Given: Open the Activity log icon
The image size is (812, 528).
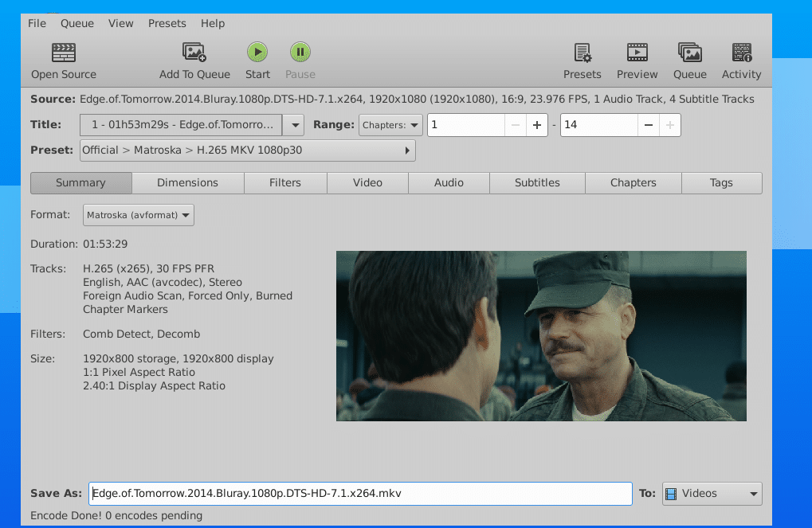Looking at the screenshot, I should click(x=742, y=53).
